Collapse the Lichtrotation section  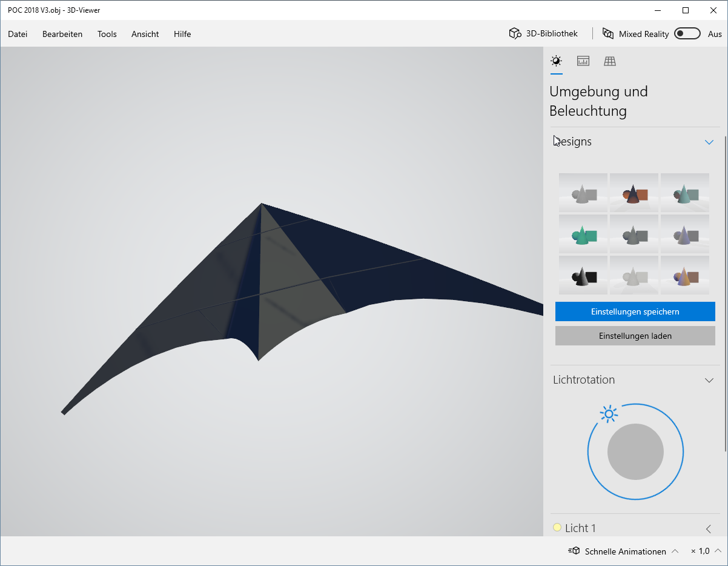click(x=709, y=380)
